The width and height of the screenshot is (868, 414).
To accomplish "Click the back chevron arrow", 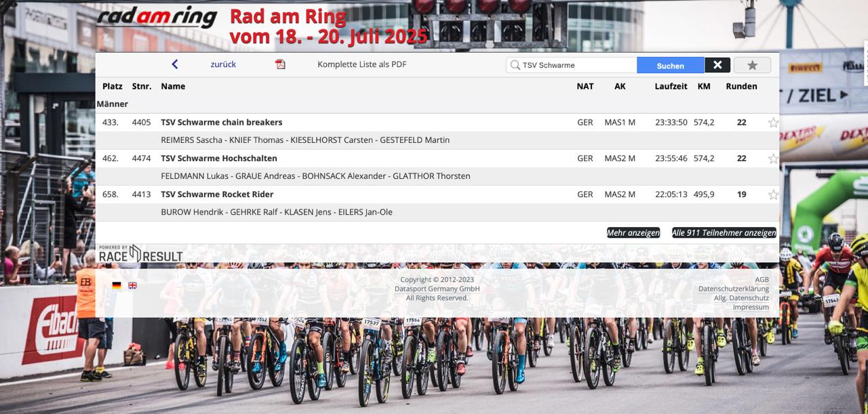I will coord(175,63).
